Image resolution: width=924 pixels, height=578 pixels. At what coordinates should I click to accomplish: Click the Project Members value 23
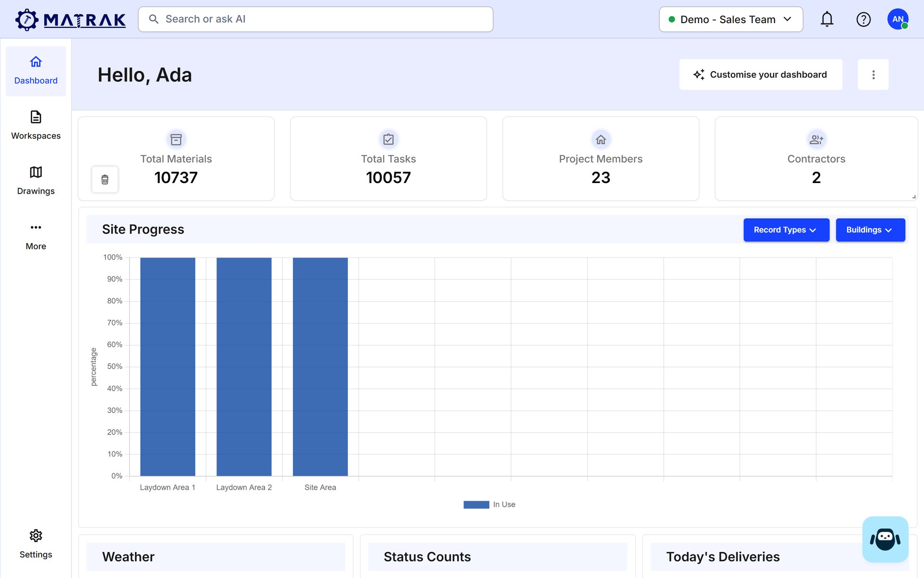pos(601,178)
